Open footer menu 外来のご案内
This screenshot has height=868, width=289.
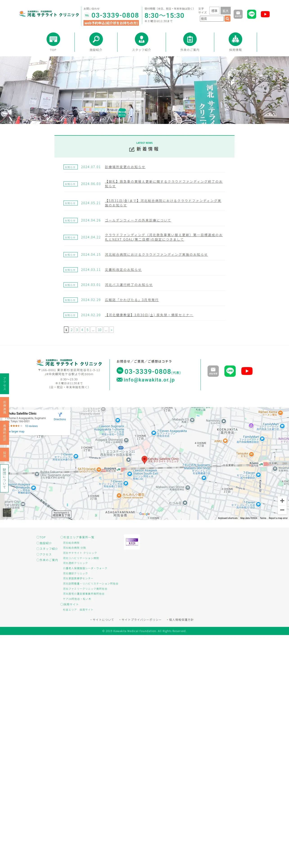point(47,560)
